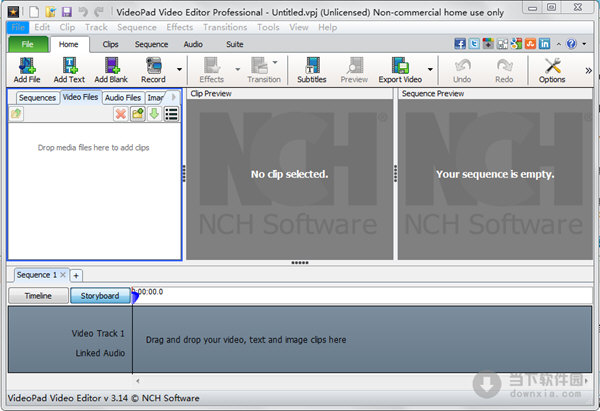Click the Add File icon
This screenshot has height=411, width=600.
[27, 70]
